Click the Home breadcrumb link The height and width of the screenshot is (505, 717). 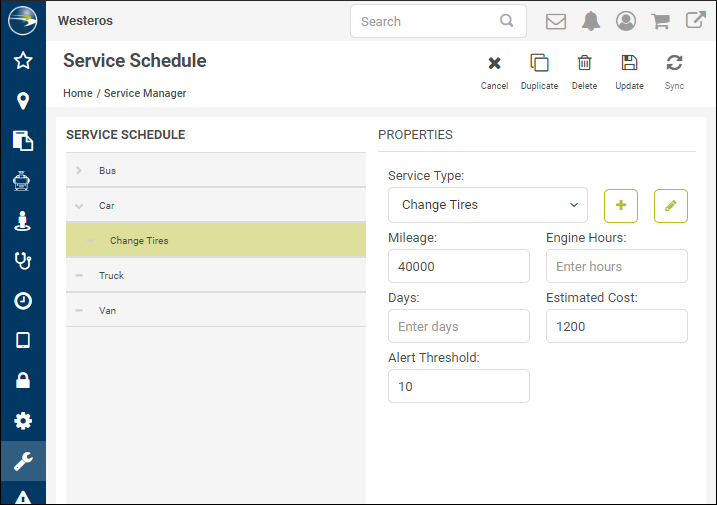click(x=78, y=93)
